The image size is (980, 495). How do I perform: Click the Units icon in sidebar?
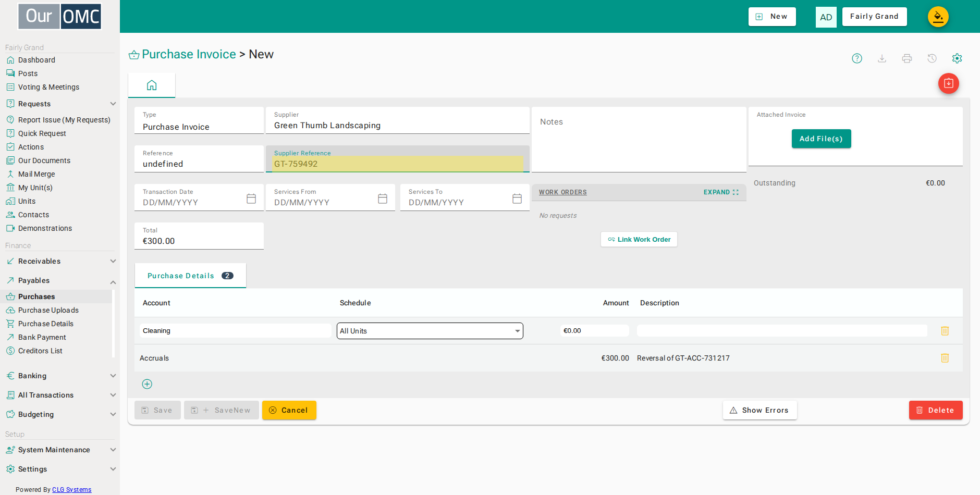coord(10,201)
